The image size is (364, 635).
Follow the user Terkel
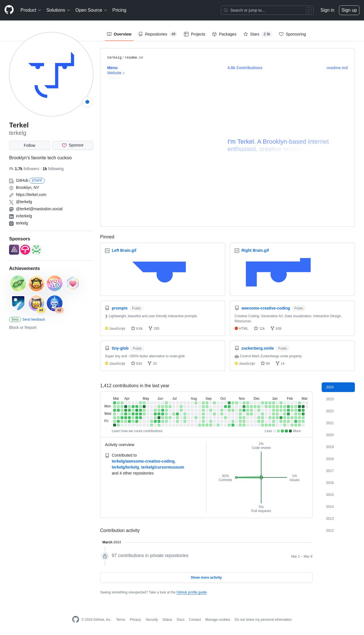(x=30, y=145)
